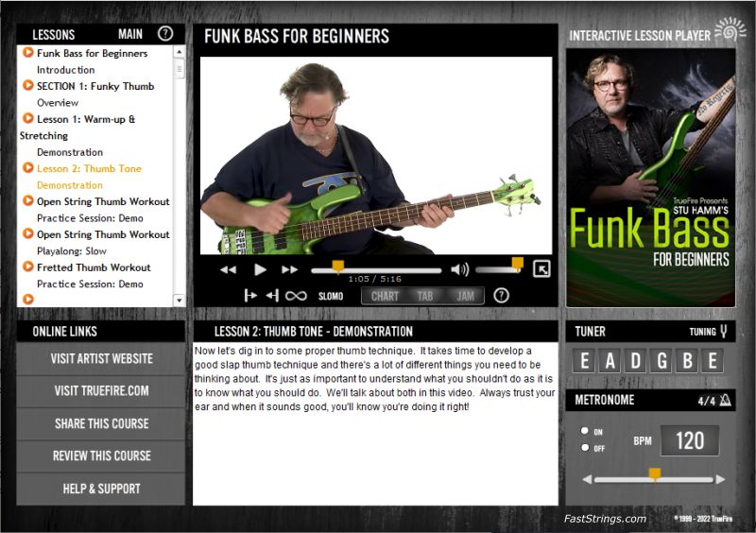Click the orange icon beside Fretted Thumb Workout
This screenshot has width=756, height=533.
(x=28, y=266)
